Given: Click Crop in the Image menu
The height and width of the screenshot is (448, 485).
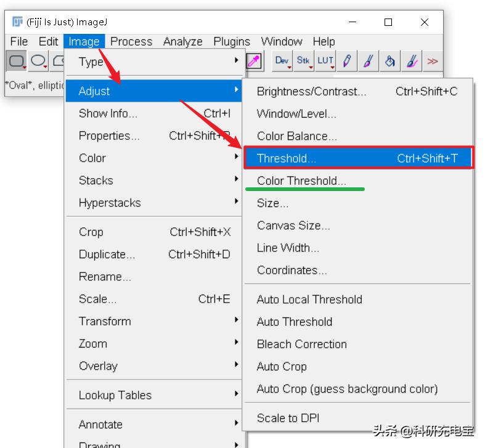Looking at the screenshot, I should [154, 232].
